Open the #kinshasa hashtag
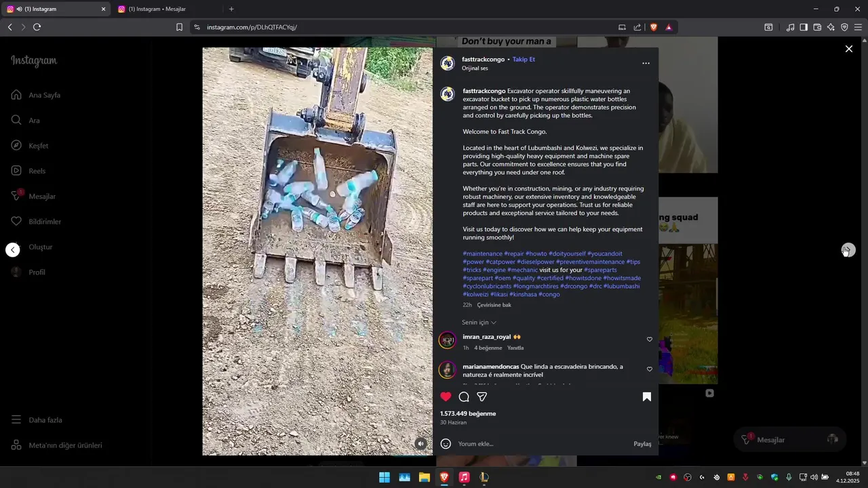 pyautogui.click(x=523, y=294)
